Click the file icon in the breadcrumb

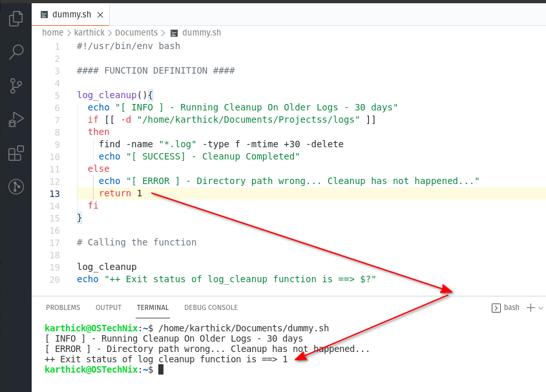[x=174, y=33]
